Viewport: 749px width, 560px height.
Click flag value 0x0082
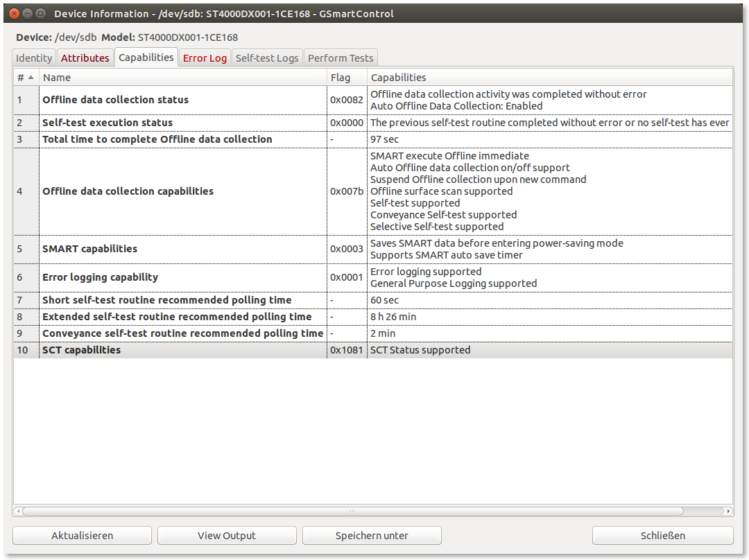coord(347,100)
